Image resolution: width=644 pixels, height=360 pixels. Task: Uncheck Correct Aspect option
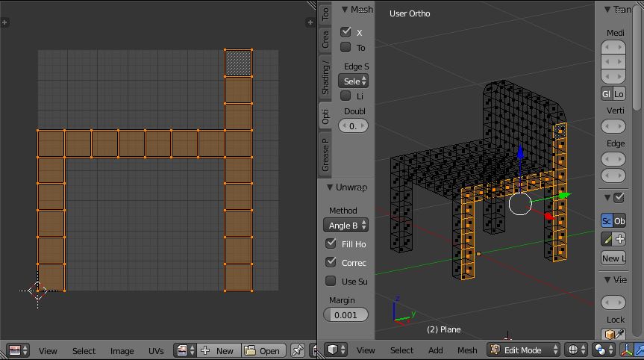click(x=331, y=261)
